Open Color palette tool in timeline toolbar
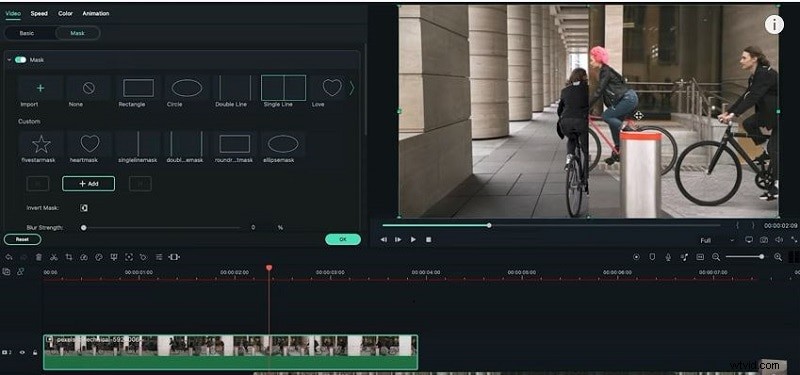This screenshot has height=375, width=800. (99, 257)
